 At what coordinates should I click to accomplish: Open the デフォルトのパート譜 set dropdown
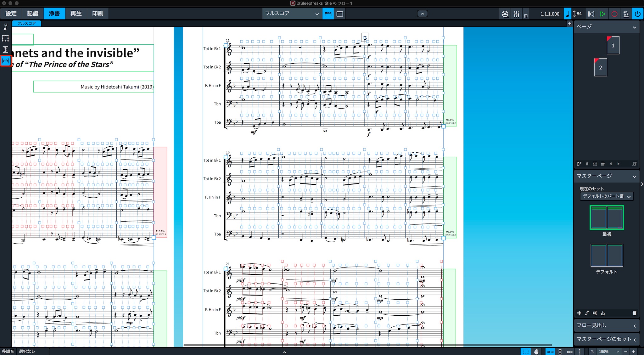point(607,196)
